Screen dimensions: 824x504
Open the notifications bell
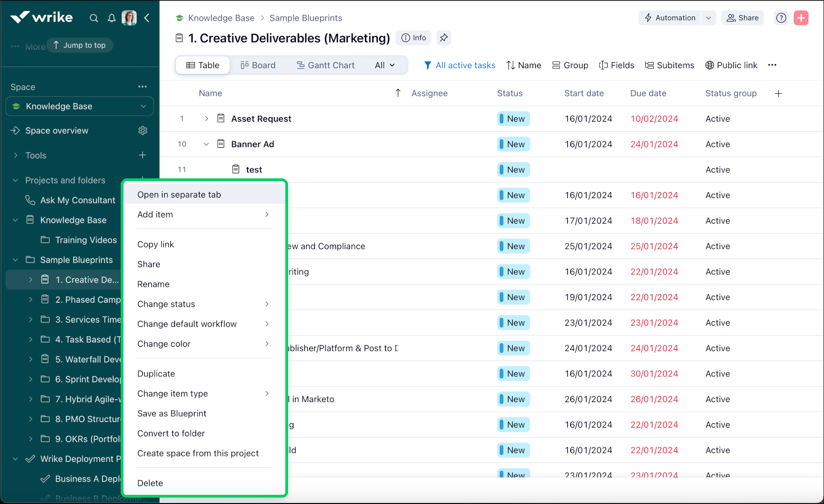coord(112,18)
